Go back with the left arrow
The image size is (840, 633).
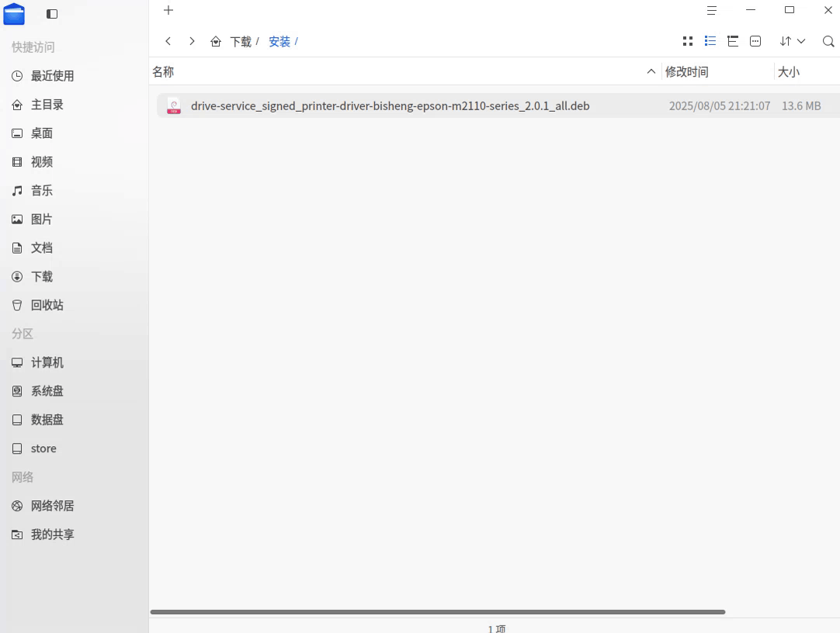pos(168,41)
